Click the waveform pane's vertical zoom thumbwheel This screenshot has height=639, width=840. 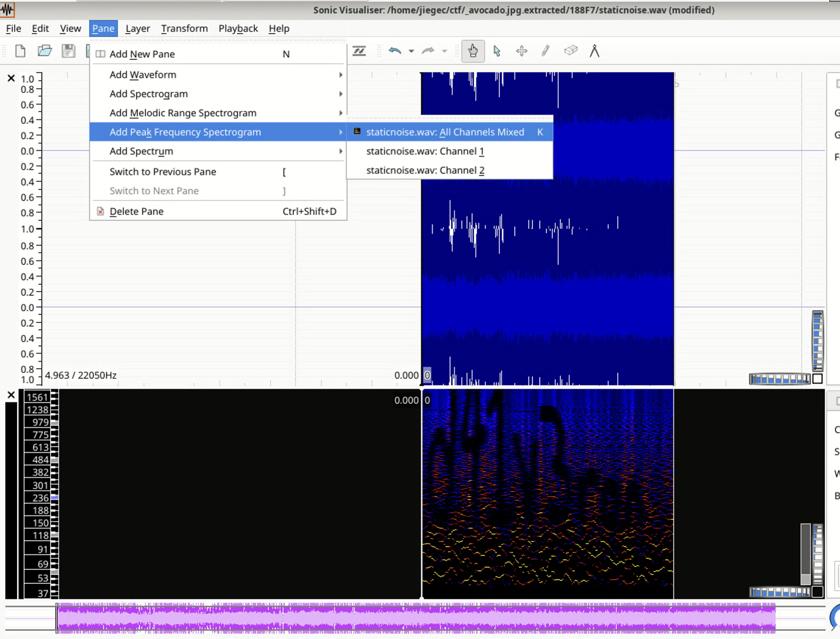[x=818, y=341]
